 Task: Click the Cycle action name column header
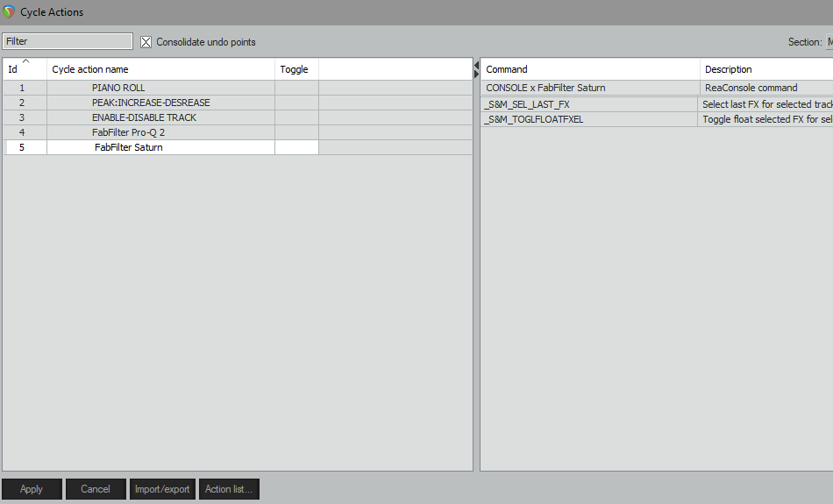160,69
